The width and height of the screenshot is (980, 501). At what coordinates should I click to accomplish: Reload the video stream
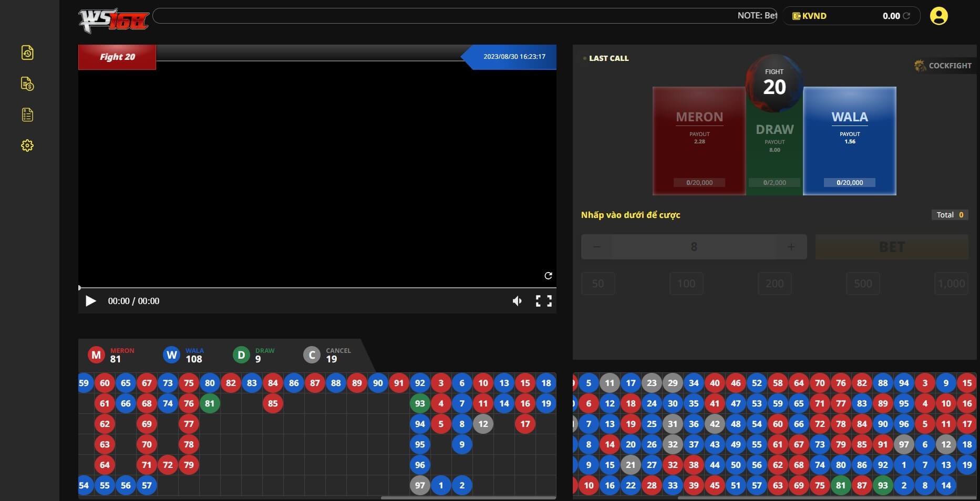click(x=548, y=276)
